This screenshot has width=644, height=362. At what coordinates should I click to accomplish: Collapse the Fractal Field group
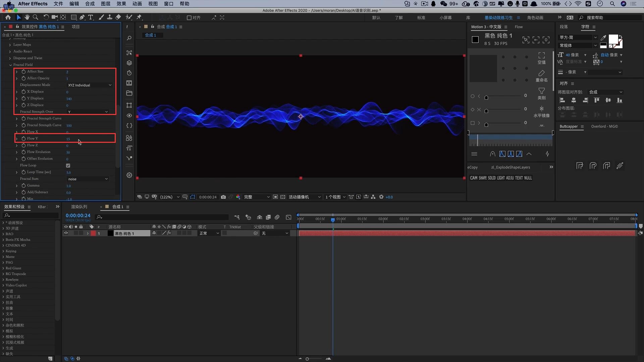(x=10, y=65)
